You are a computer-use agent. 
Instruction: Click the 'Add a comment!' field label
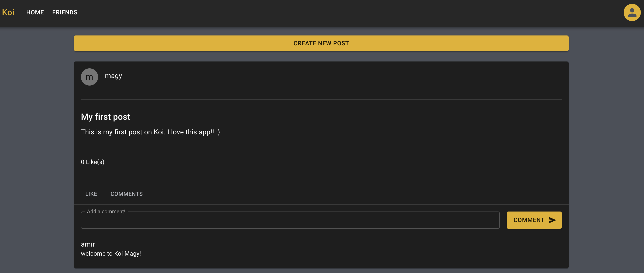point(106,212)
